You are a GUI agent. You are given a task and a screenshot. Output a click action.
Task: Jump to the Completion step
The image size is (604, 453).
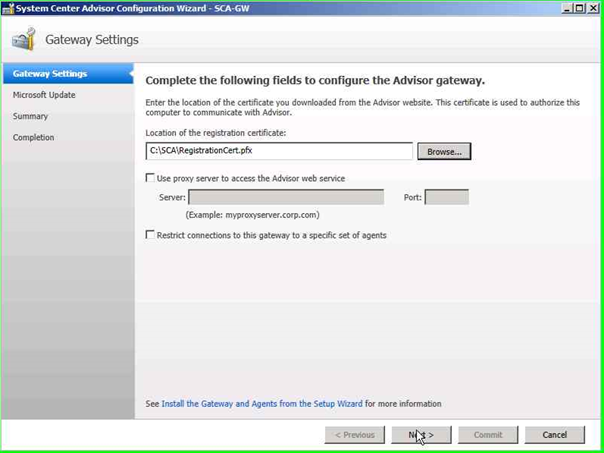(34, 138)
